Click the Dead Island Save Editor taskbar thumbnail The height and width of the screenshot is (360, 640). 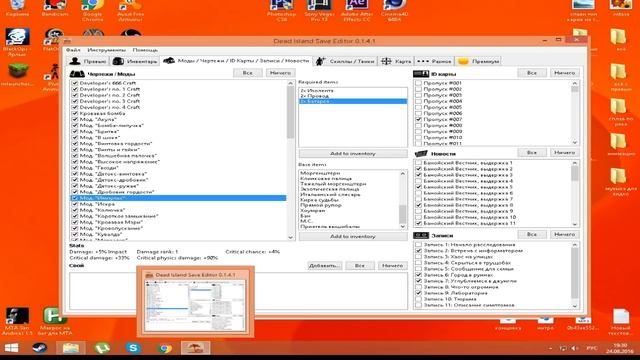[196, 302]
